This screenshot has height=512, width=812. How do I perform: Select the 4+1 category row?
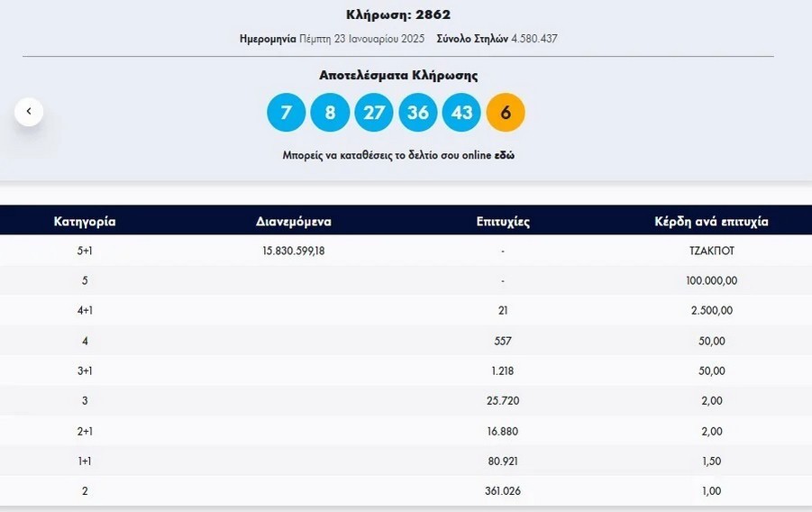[85, 310]
